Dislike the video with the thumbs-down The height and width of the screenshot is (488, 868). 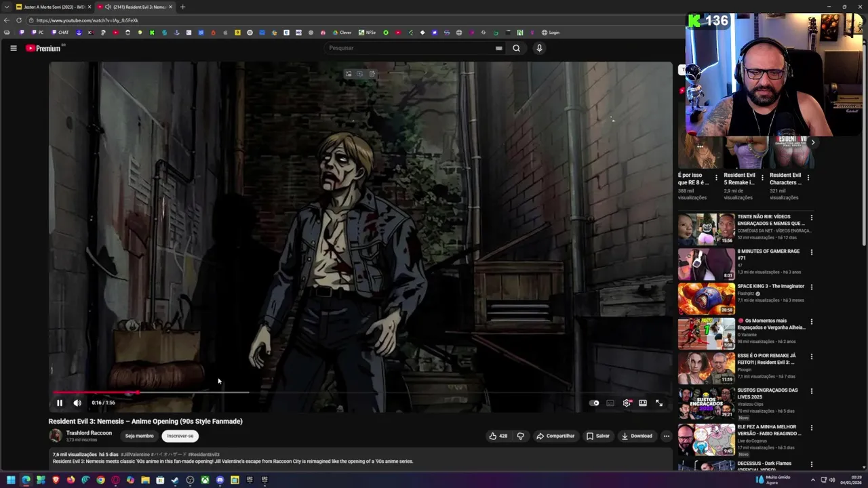520,436
